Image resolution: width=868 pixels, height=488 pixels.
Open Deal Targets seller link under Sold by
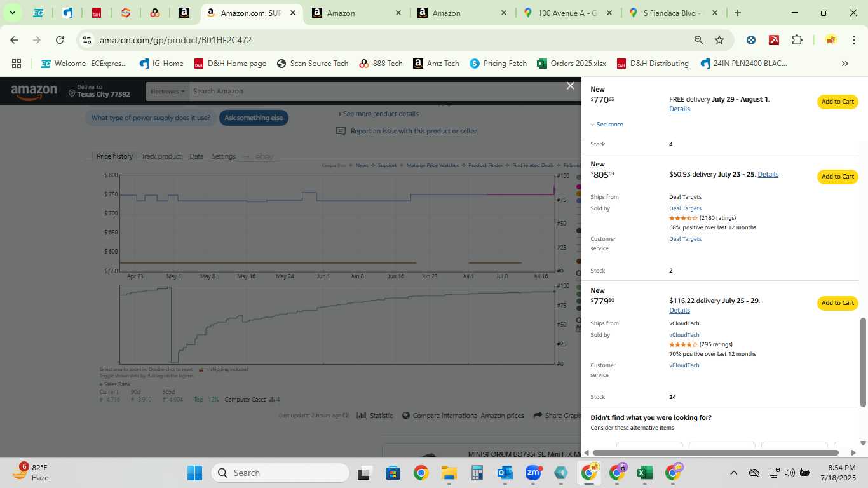click(685, 208)
